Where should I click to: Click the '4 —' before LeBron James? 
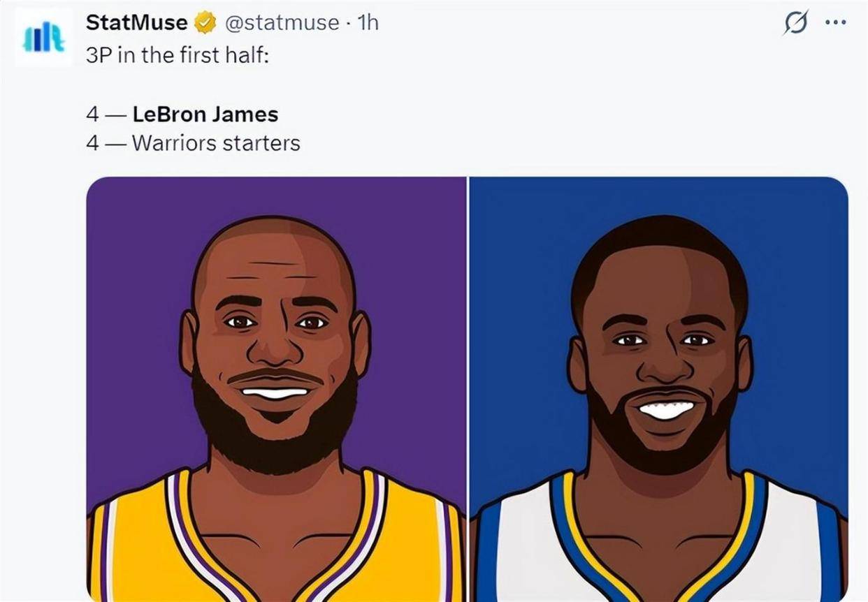coord(106,114)
